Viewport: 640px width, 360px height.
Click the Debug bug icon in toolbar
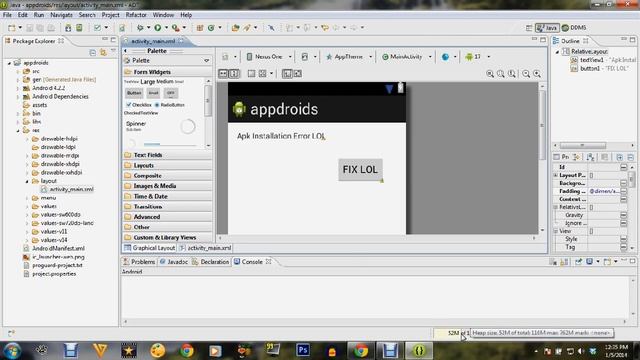(140, 27)
